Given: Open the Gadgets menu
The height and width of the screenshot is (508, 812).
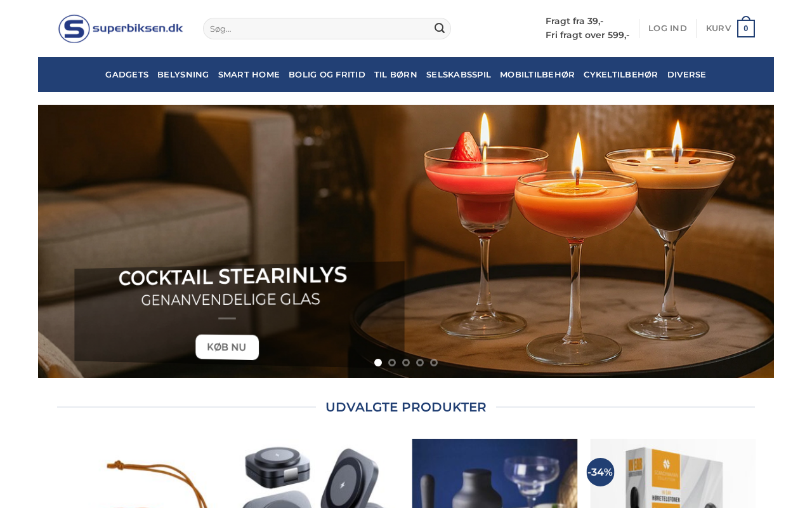Looking at the screenshot, I should (x=127, y=74).
